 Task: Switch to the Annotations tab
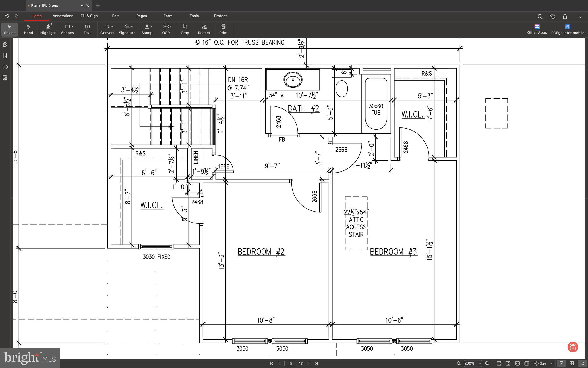pyautogui.click(x=63, y=16)
